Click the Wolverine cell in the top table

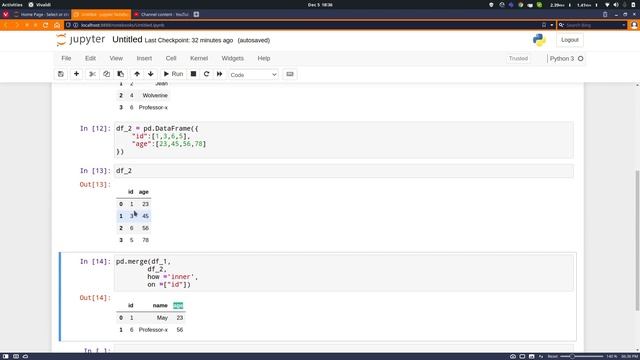coord(155,96)
